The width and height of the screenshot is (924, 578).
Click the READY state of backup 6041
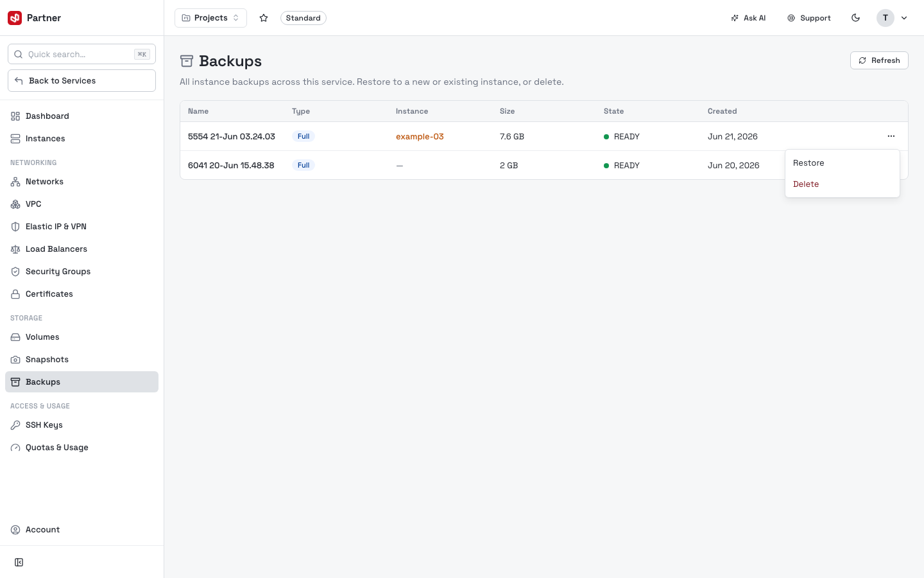pyautogui.click(x=622, y=166)
